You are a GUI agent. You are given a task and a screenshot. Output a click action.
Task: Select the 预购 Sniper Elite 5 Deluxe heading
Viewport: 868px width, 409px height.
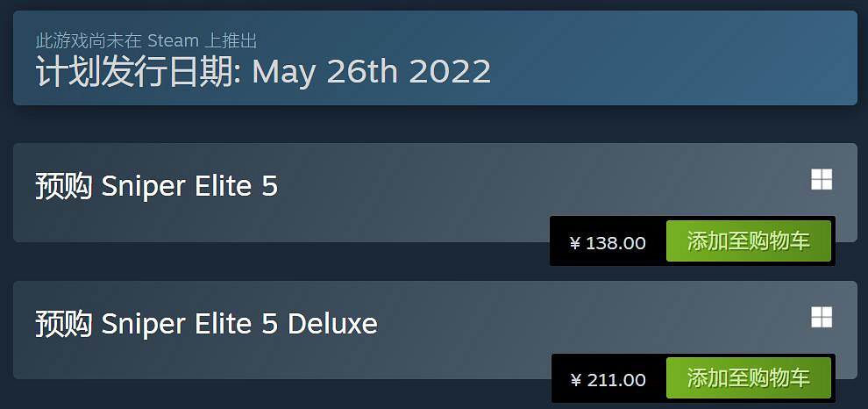pos(206,324)
